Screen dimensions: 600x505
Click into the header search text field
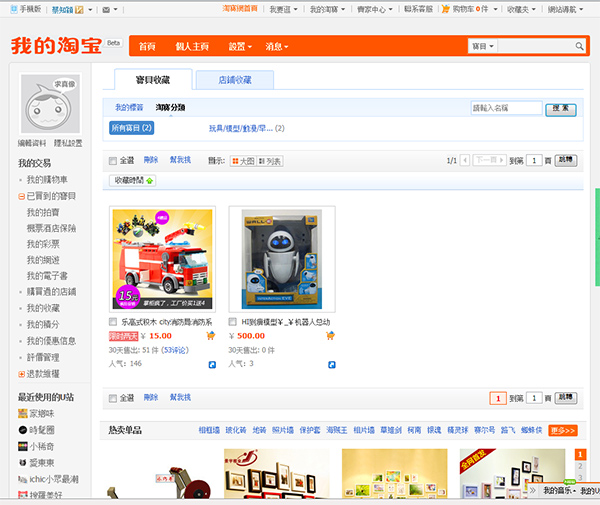[x=536, y=46]
